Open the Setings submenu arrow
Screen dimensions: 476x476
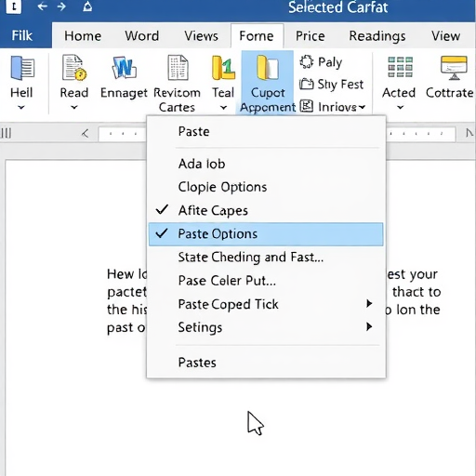(x=369, y=326)
